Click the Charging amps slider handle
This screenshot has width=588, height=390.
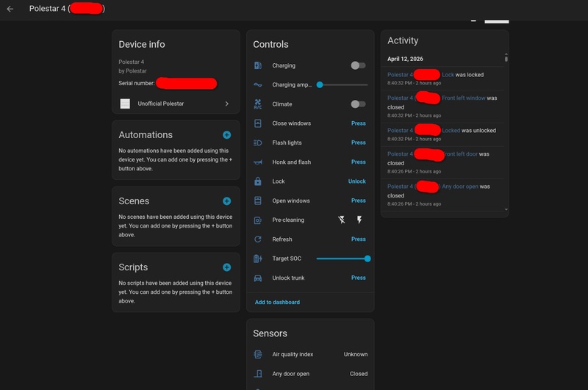(320, 85)
